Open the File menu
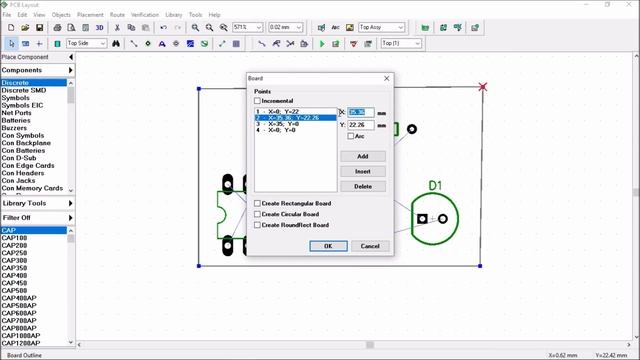 (7, 15)
